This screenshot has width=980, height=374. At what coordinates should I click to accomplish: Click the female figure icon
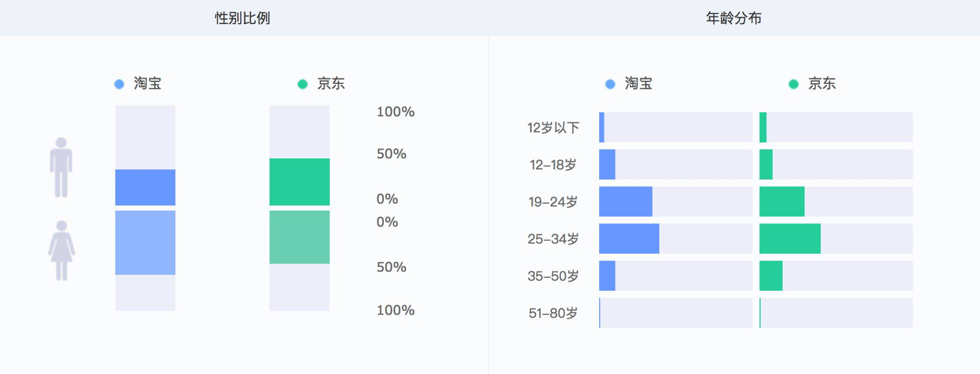[61, 250]
